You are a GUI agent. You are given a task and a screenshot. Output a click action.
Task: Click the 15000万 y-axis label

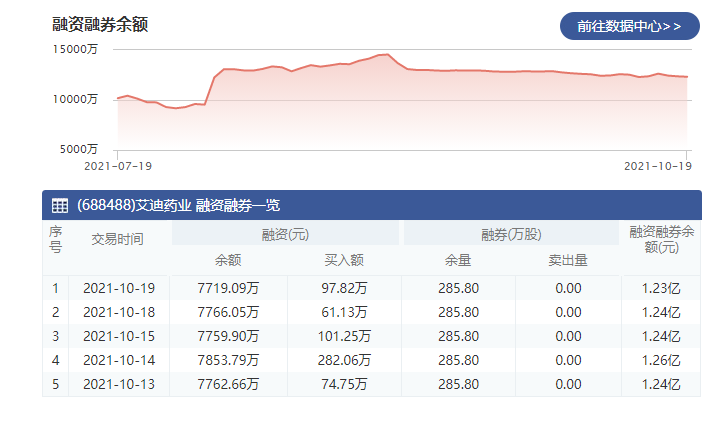76,50
